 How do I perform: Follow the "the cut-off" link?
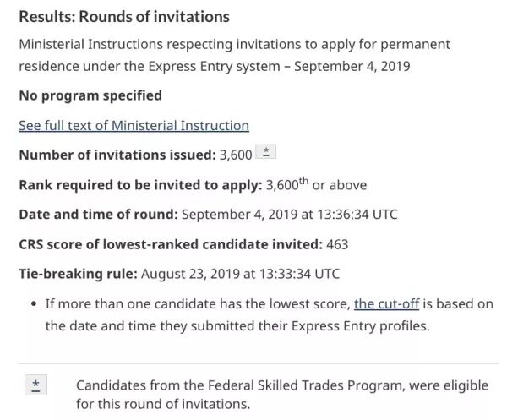[387, 304]
